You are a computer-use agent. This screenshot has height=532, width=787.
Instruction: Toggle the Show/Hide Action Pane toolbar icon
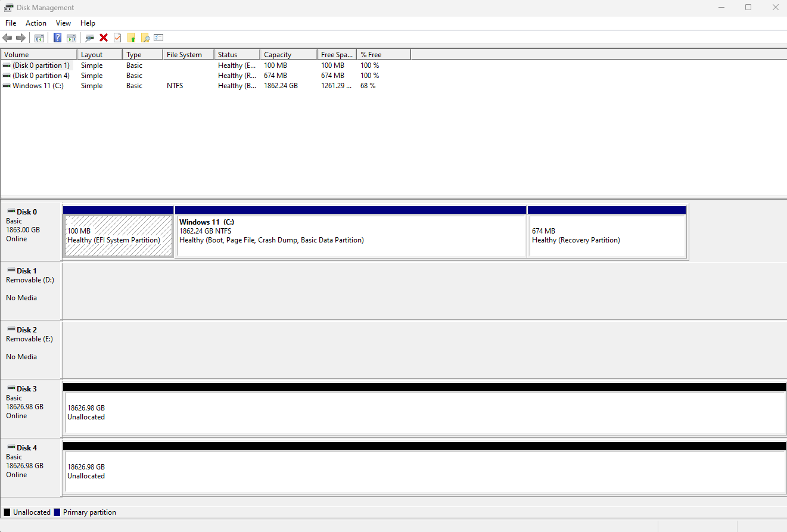[x=71, y=38]
